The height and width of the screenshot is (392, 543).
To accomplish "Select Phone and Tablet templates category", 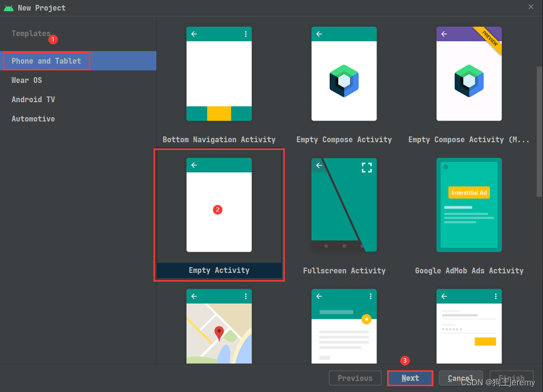I will click(78, 61).
